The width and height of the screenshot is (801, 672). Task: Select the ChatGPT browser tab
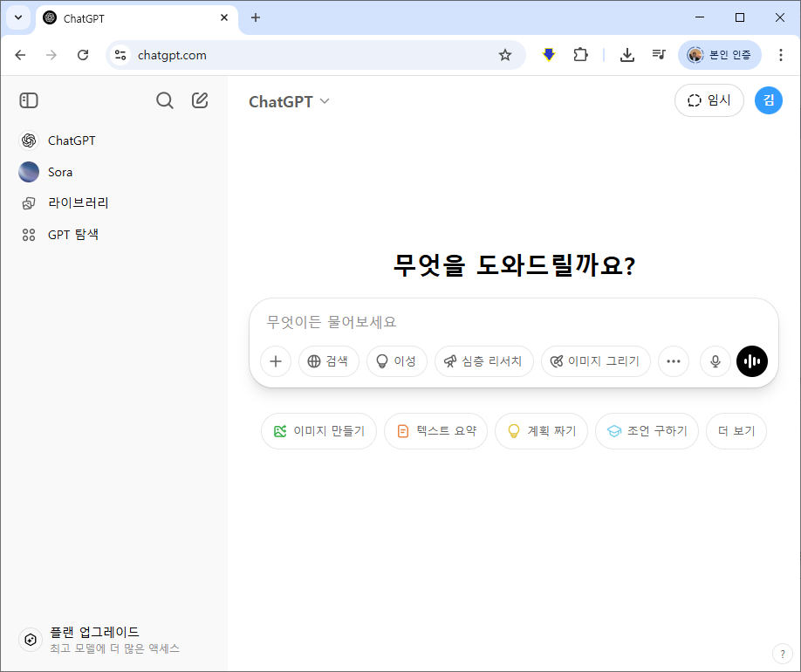coord(137,18)
